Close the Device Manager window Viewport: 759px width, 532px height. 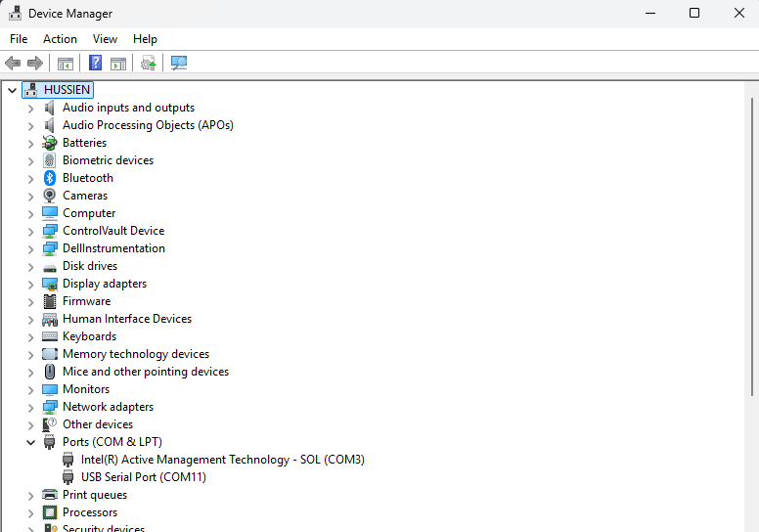pos(738,13)
